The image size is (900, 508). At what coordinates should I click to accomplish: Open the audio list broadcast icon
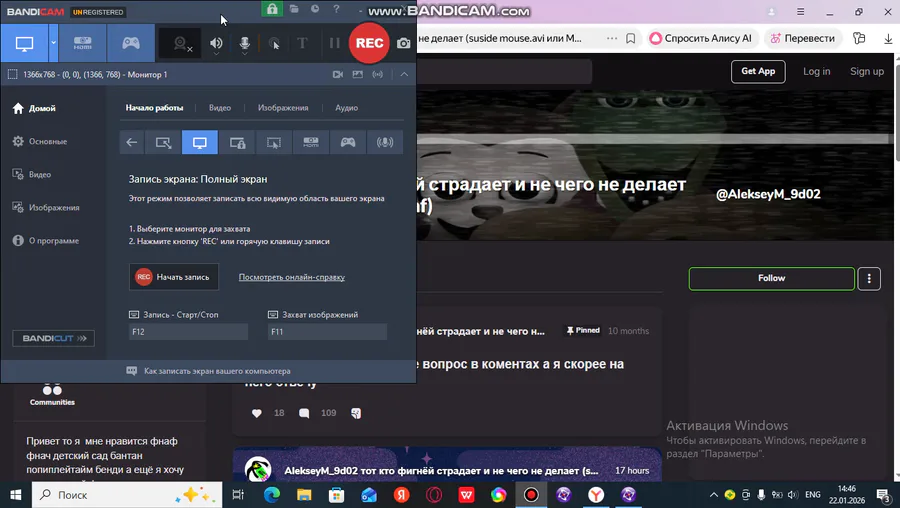pyautogui.click(x=378, y=75)
